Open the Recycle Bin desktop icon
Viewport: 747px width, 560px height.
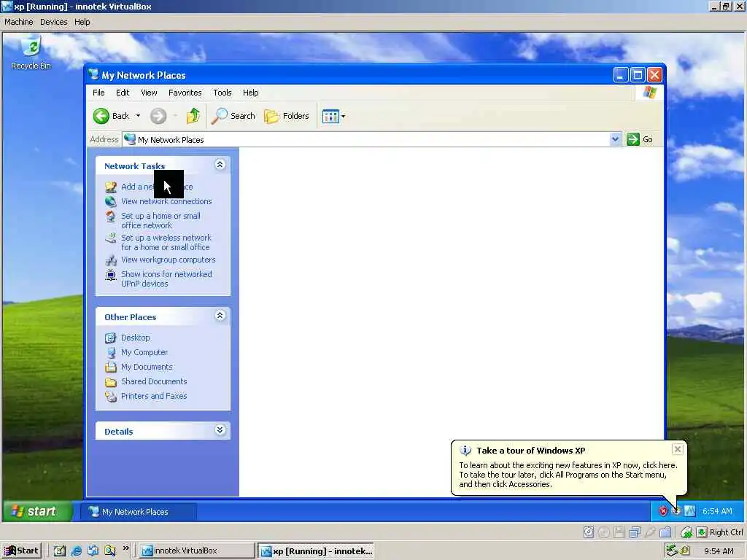tap(31, 53)
